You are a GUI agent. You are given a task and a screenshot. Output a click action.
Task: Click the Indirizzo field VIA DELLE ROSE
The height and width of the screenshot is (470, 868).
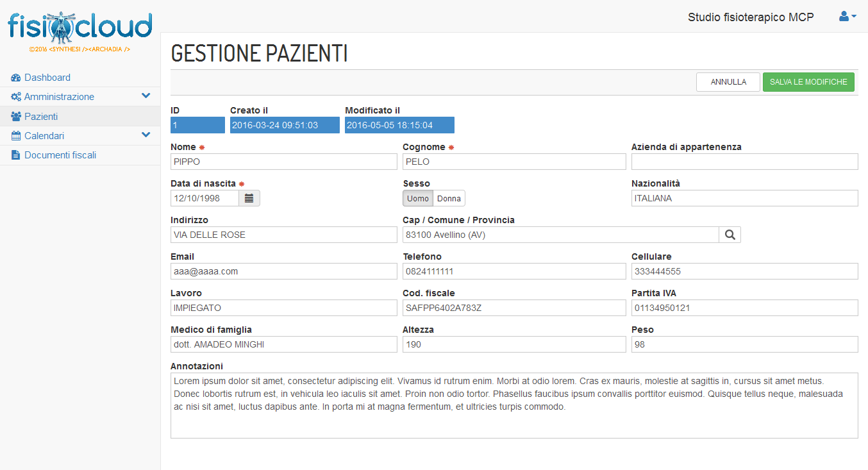[x=284, y=235]
